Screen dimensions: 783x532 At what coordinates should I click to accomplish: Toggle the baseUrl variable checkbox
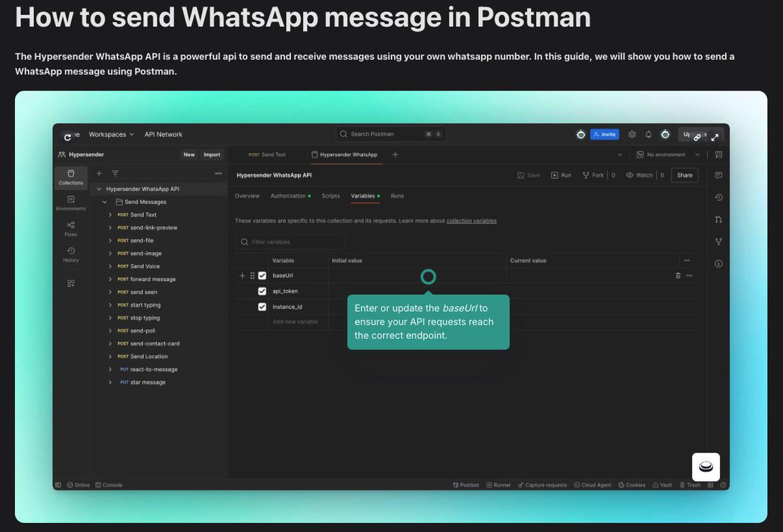point(262,276)
